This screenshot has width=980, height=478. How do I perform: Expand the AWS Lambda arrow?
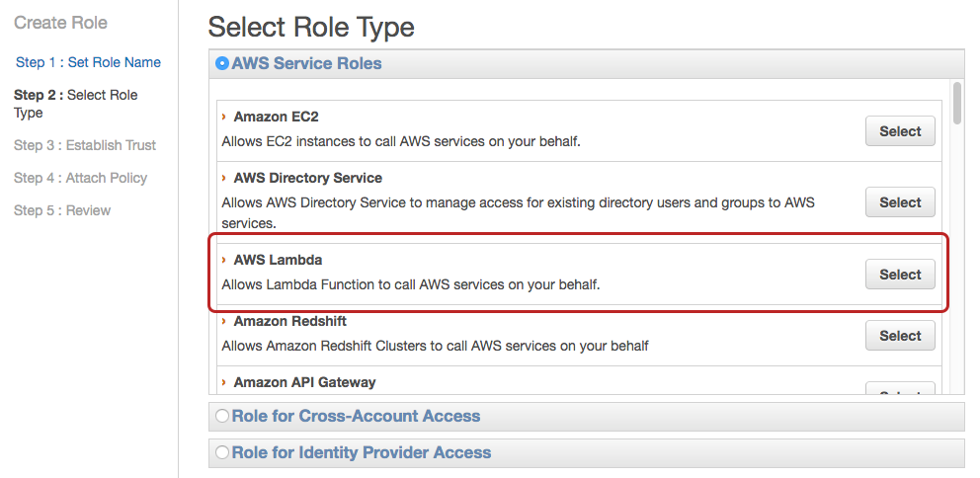coord(223,260)
